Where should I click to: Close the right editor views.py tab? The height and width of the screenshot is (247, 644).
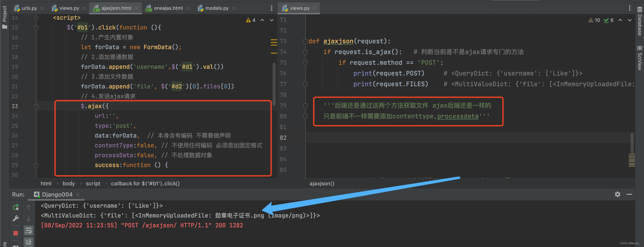pyautogui.click(x=315, y=8)
